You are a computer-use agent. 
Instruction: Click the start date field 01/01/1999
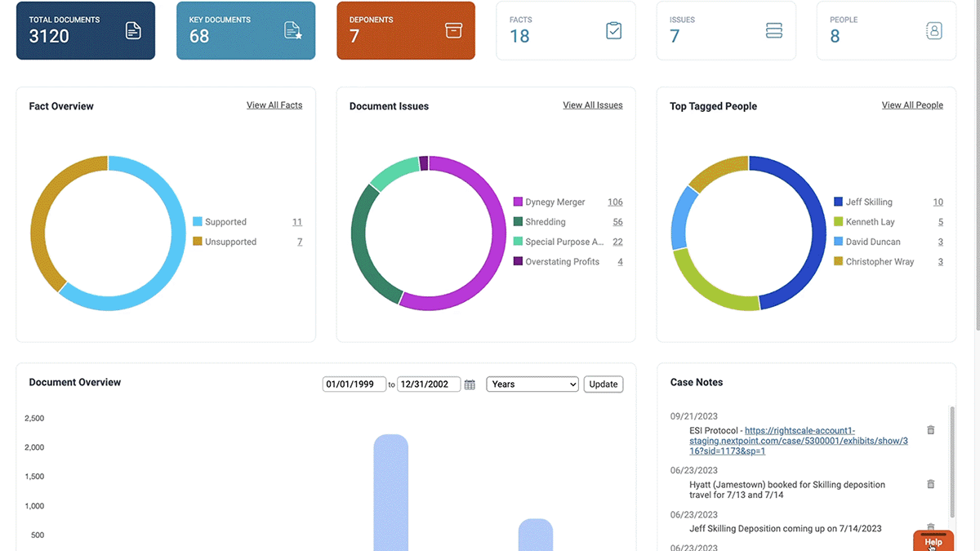pyautogui.click(x=354, y=384)
